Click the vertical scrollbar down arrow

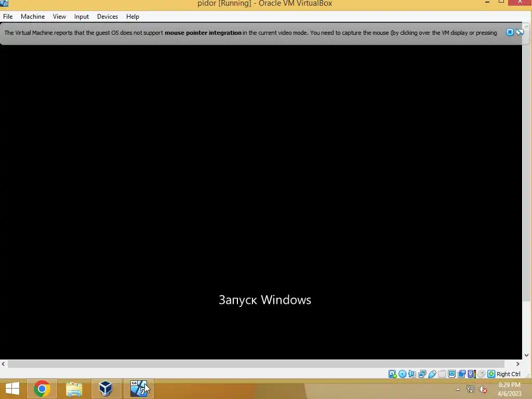coord(526,355)
